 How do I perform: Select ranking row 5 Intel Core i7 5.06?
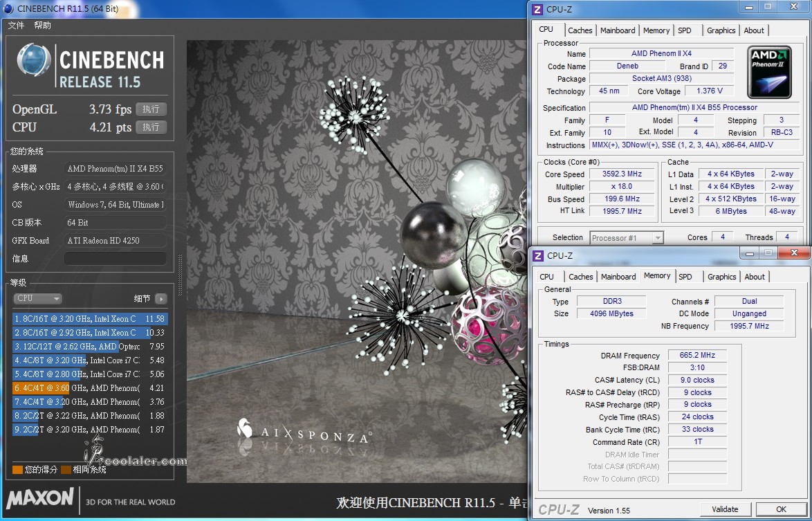pyautogui.click(x=90, y=374)
